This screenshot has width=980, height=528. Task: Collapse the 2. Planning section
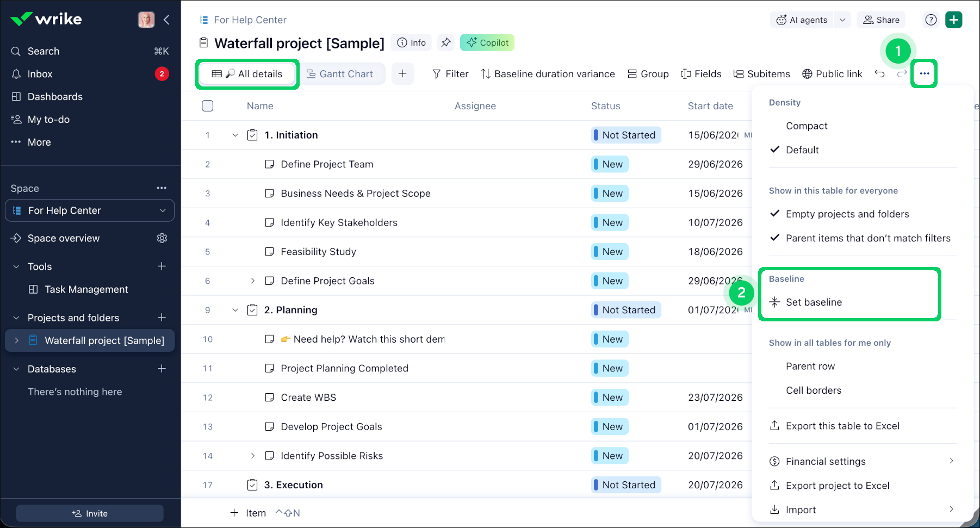(235, 310)
